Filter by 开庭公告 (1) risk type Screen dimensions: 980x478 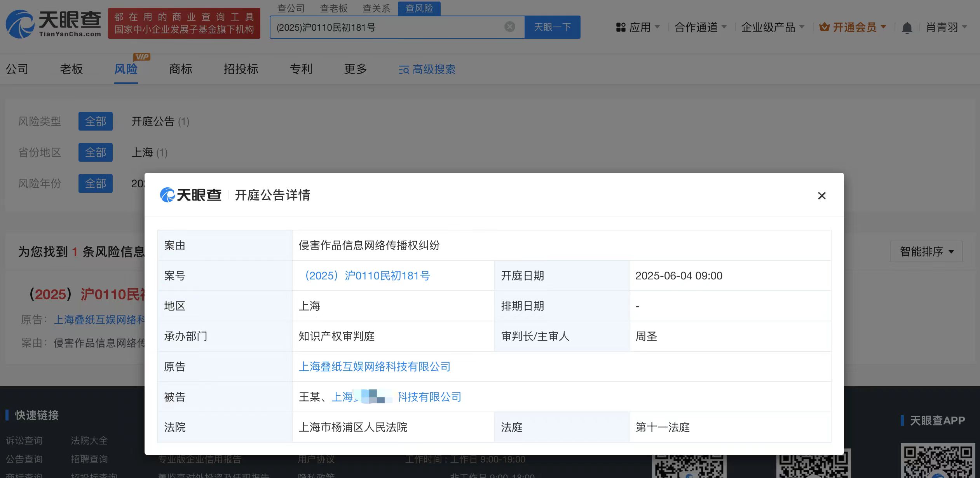point(160,122)
